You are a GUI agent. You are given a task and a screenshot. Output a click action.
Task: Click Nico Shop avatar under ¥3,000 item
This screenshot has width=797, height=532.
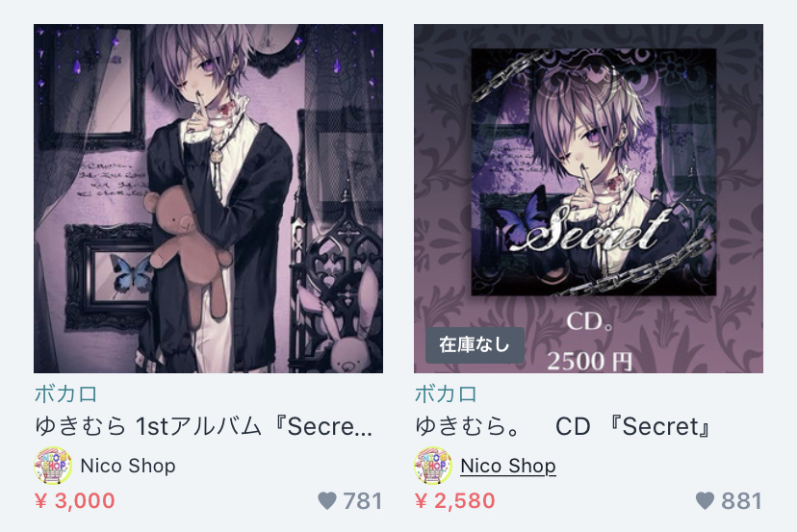pyautogui.click(x=53, y=466)
